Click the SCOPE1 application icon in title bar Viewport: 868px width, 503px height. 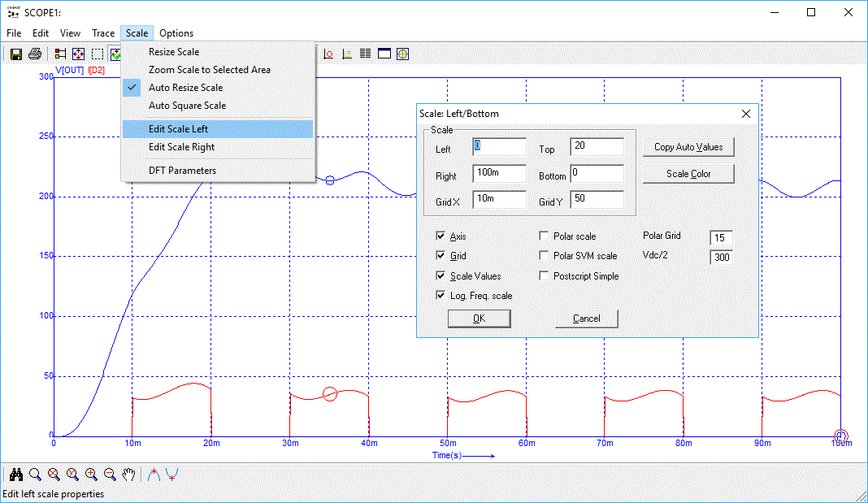(x=13, y=12)
